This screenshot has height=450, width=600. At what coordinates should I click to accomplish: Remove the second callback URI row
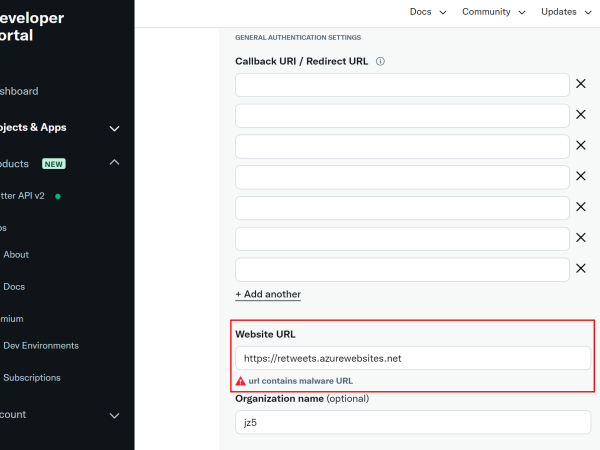tap(581, 114)
